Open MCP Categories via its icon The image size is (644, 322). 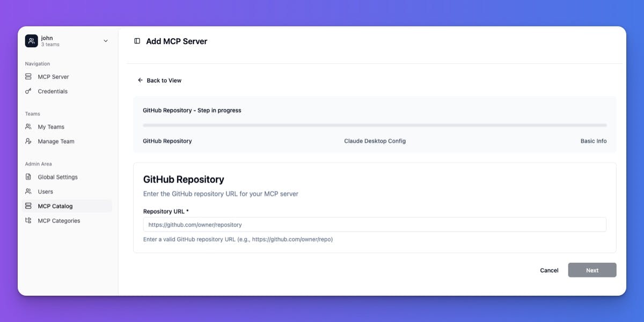click(x=29, y=220)
